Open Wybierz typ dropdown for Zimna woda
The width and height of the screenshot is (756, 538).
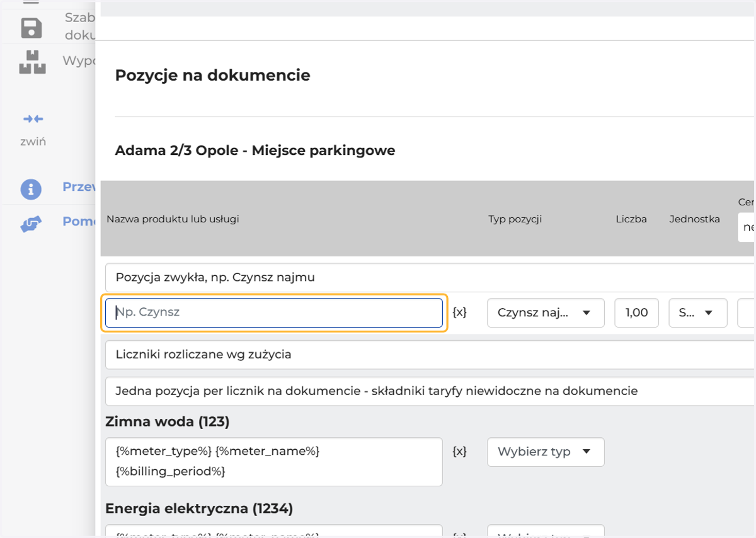pos(546,452)
